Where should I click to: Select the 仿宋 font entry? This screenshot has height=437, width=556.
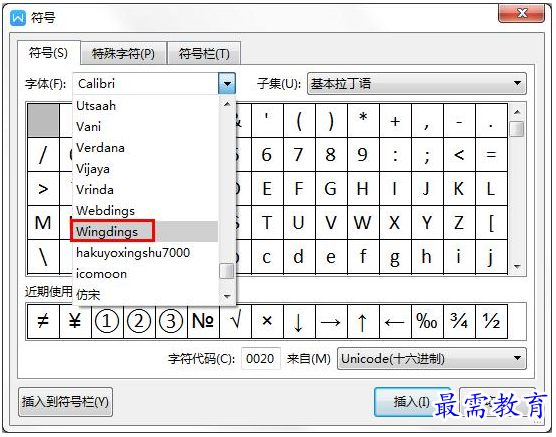click(145, 294)
